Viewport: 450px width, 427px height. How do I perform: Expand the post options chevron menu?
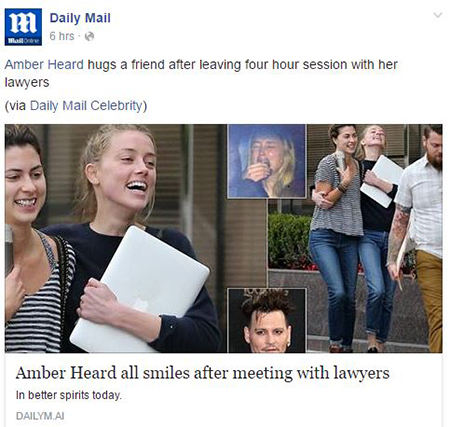pos(437,15)
